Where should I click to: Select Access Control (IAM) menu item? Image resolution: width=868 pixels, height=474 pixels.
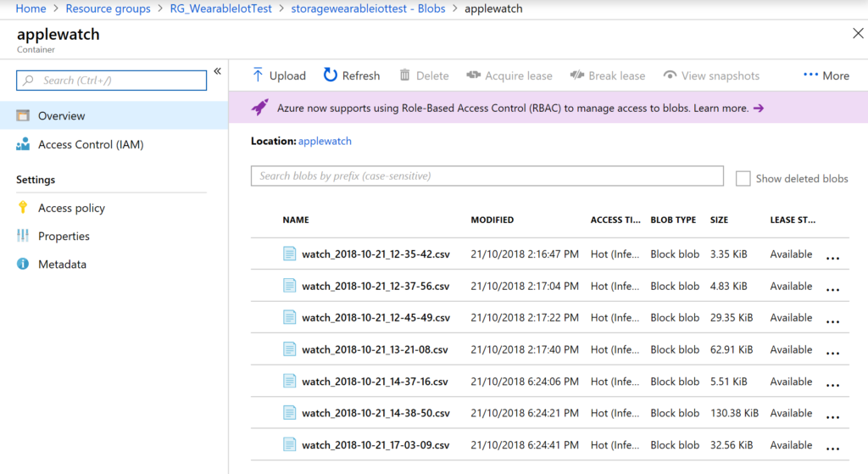click(x=91, y=144)
